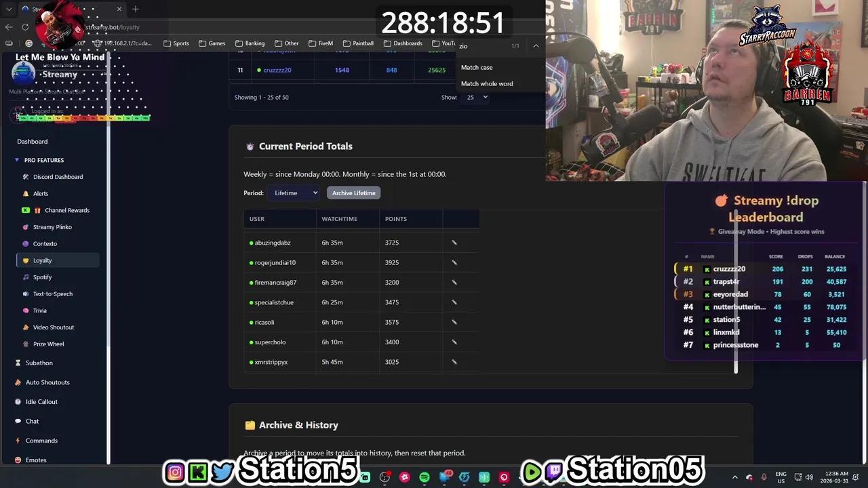Click the Commands lightning icon
The width and height of the screenshot is (868, 488).
tap(18, 441)
